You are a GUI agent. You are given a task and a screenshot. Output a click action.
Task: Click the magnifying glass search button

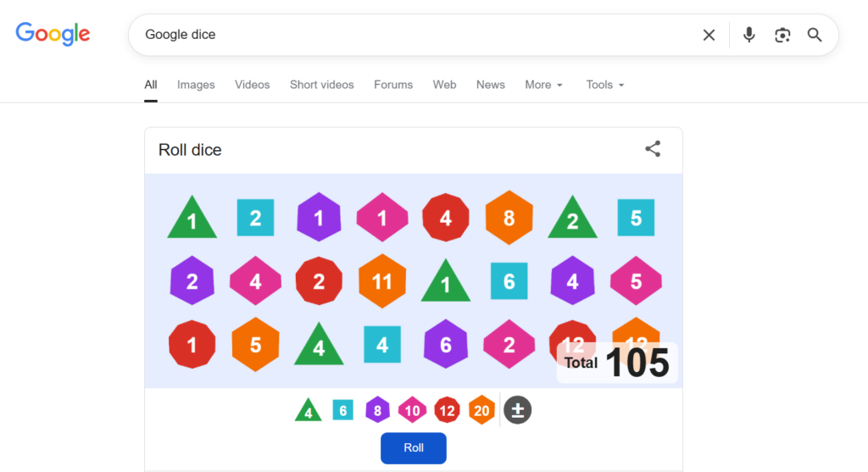pos(815,35)
